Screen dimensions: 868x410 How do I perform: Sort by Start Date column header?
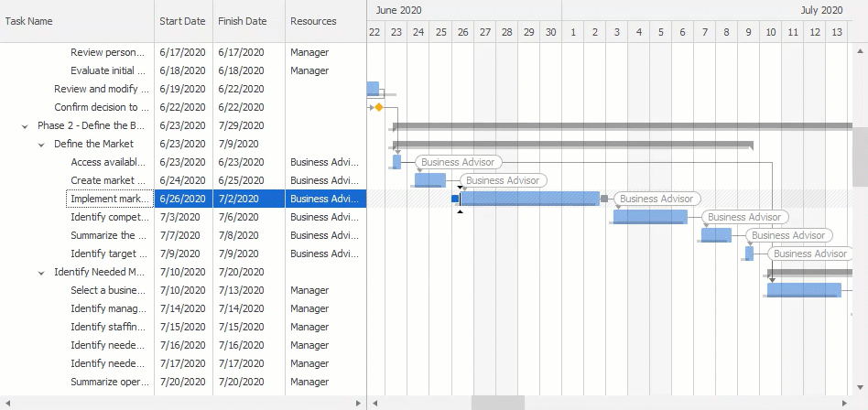pos(183,21)
